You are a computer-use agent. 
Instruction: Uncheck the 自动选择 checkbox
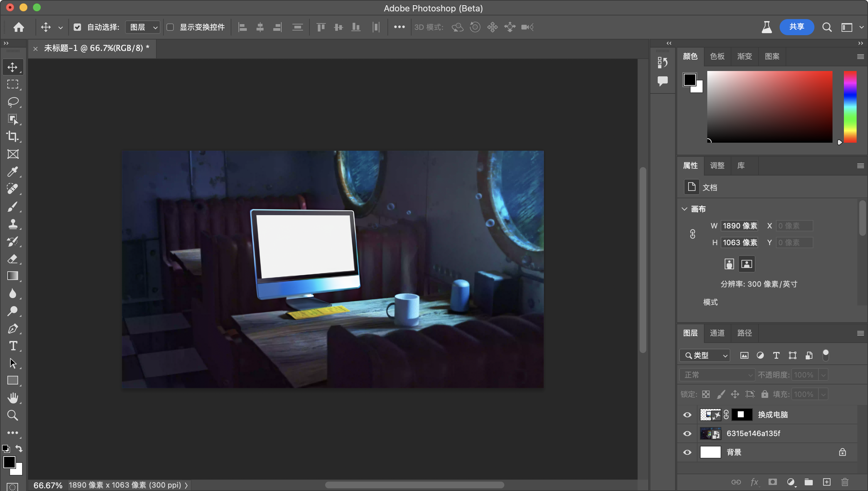(x=77, y=27)
